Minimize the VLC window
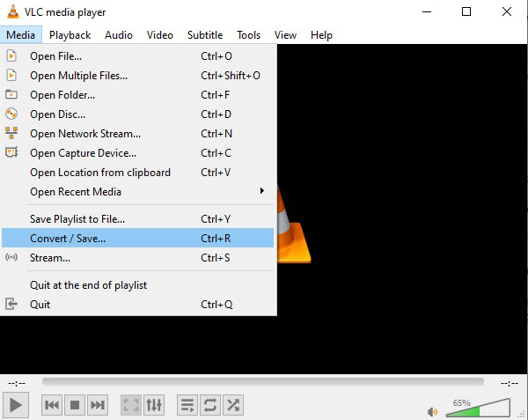Viewport: 528px width, 420px height. pos(427,11)
